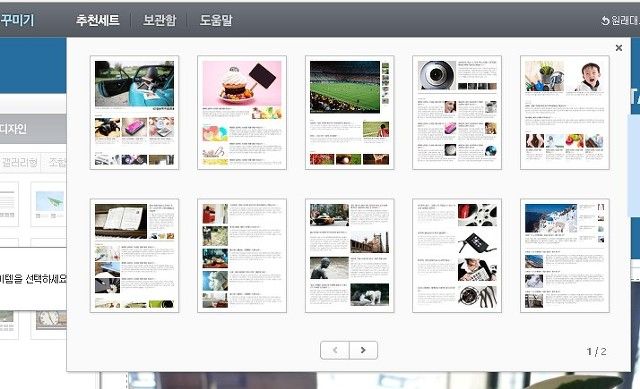Open the 도움말 tab
Viewport: 640px width, 389px height.
click(216, 20)
